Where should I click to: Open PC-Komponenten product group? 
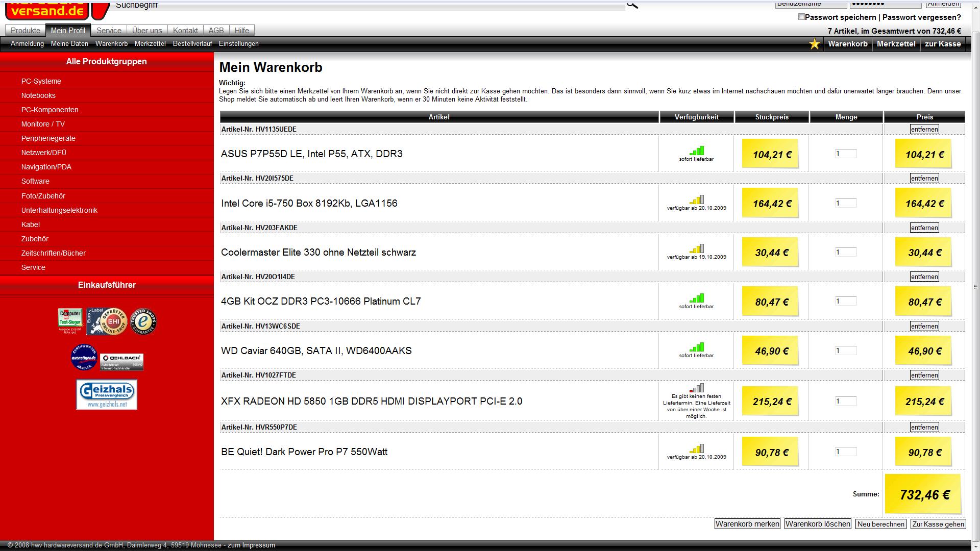coord(50,110)
